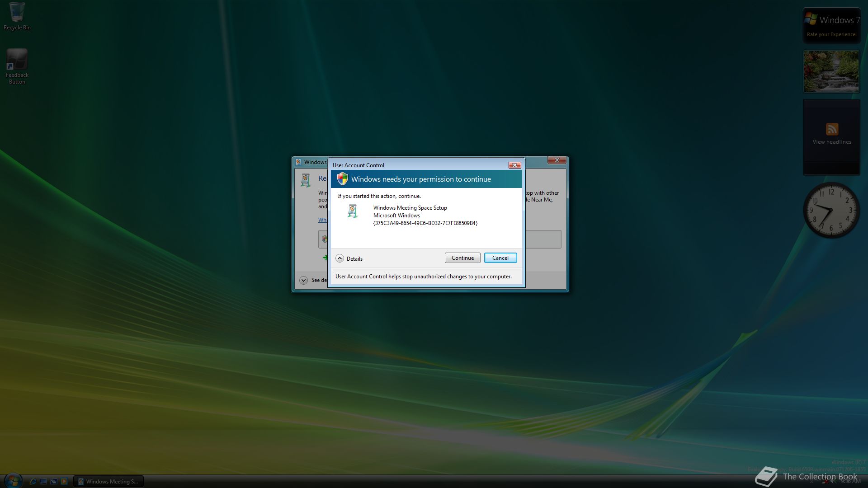Click the 'If you started this action, continue.' text
Image resolution: width=868 pixels, height=488 pixels.
pos(379,196)
